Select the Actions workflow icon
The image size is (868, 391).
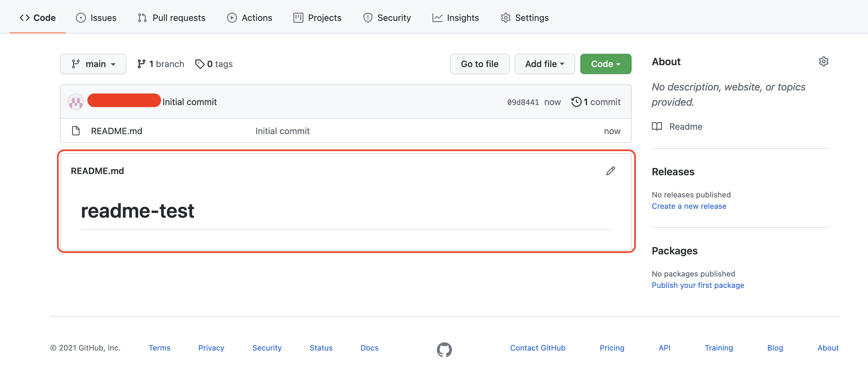coord(233,17)
